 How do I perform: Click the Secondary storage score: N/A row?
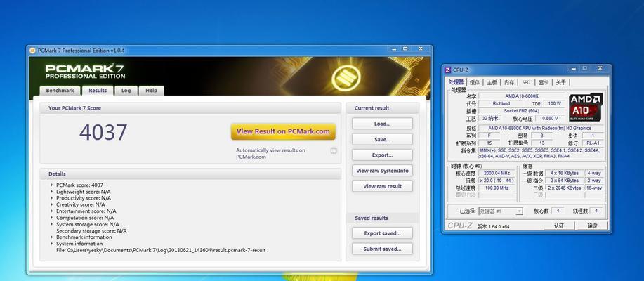[91, 231]
